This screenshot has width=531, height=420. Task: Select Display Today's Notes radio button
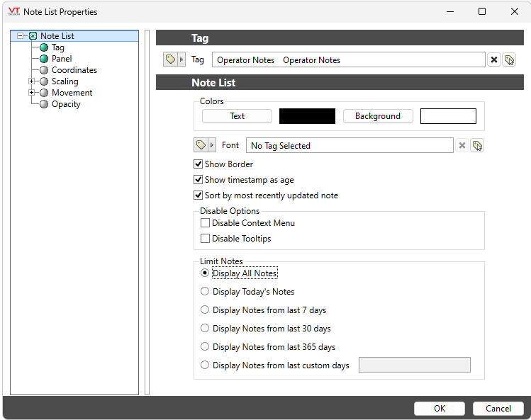[x=206, y=292]
